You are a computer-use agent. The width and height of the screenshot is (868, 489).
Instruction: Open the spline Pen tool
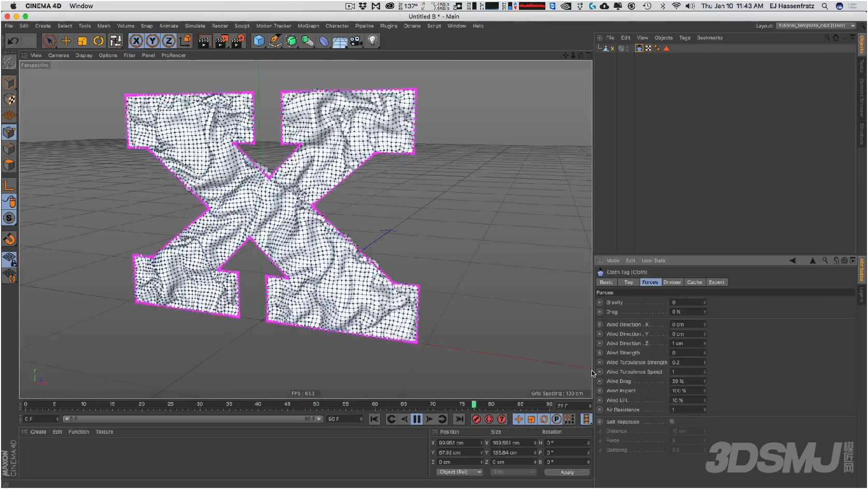click(275, 41)
